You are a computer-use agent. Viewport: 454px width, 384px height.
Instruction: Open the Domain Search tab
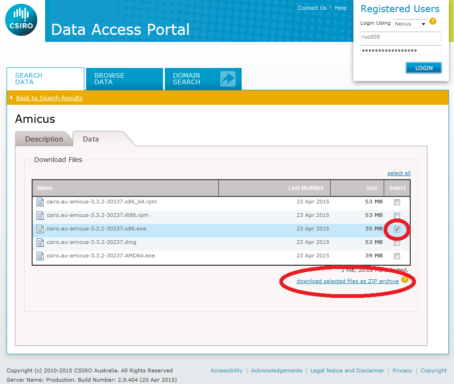[203, 79]
